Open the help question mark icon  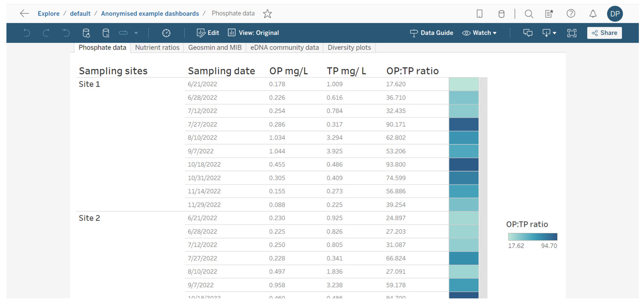(x=571, y=14)
